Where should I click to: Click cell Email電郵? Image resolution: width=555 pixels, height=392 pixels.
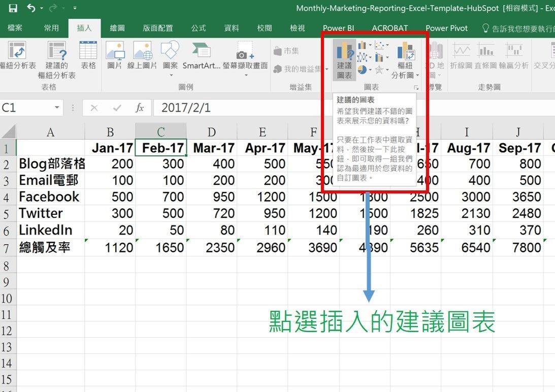point(51,180)
